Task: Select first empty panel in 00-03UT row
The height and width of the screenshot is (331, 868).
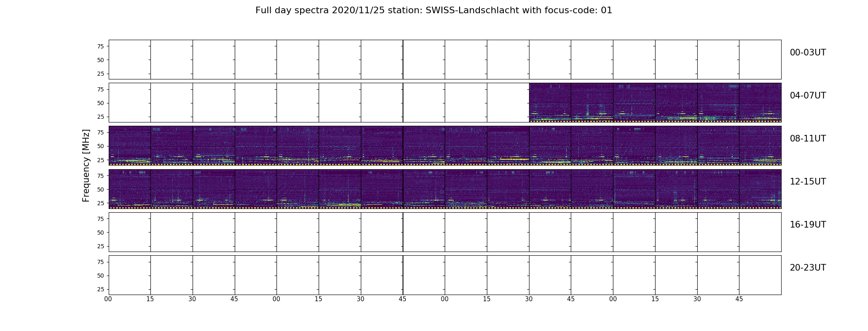Action: pos(130,60)
